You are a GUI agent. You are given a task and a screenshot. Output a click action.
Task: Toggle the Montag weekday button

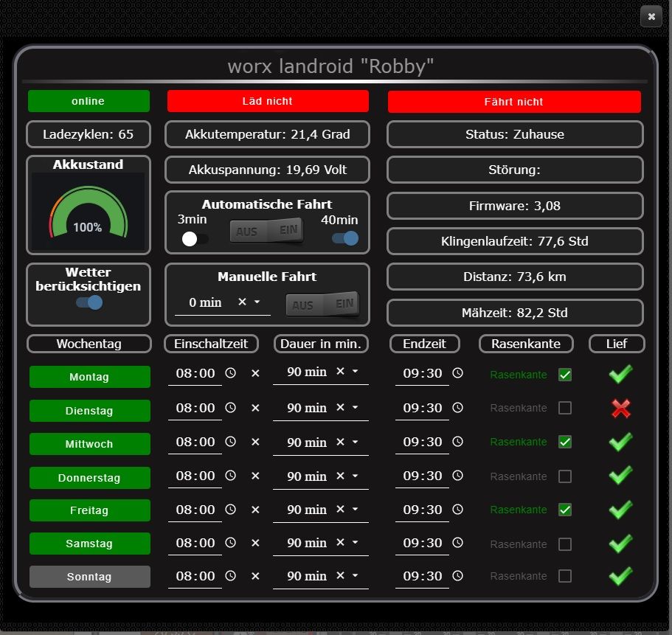click(x=89, y=377)
